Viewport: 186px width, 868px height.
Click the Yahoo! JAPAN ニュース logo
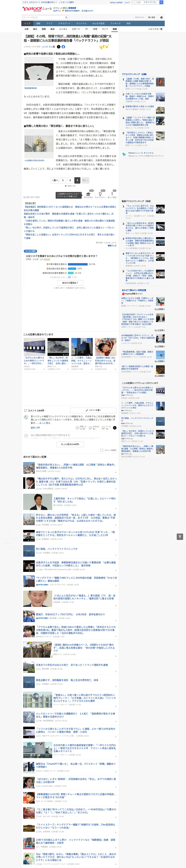tap(37, 9)
